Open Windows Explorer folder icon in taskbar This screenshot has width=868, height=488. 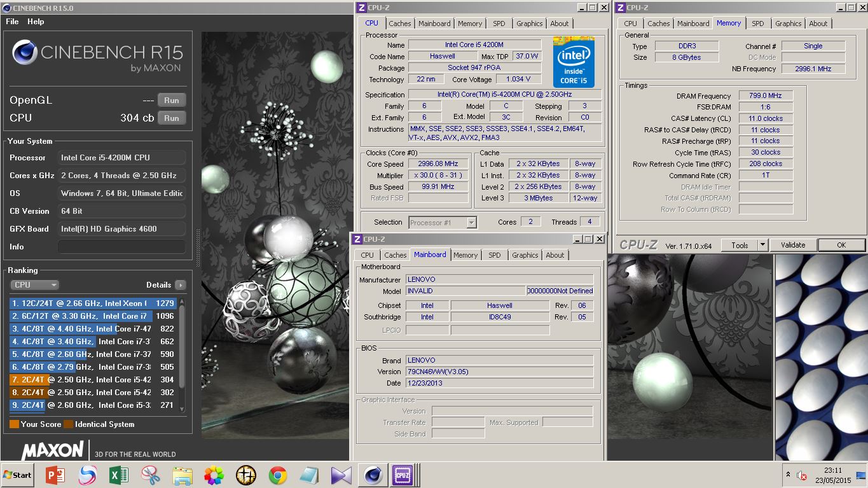(183, 475)
